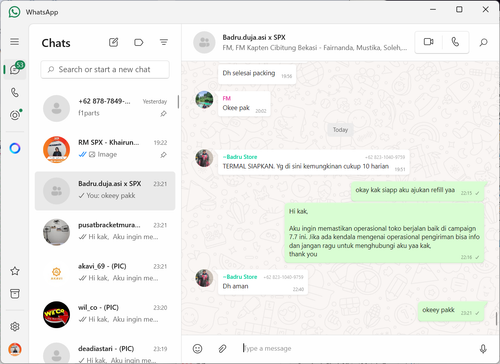Click the Search or start a new chat field
This screenshot has width=500, height=364.
point(105,69)
